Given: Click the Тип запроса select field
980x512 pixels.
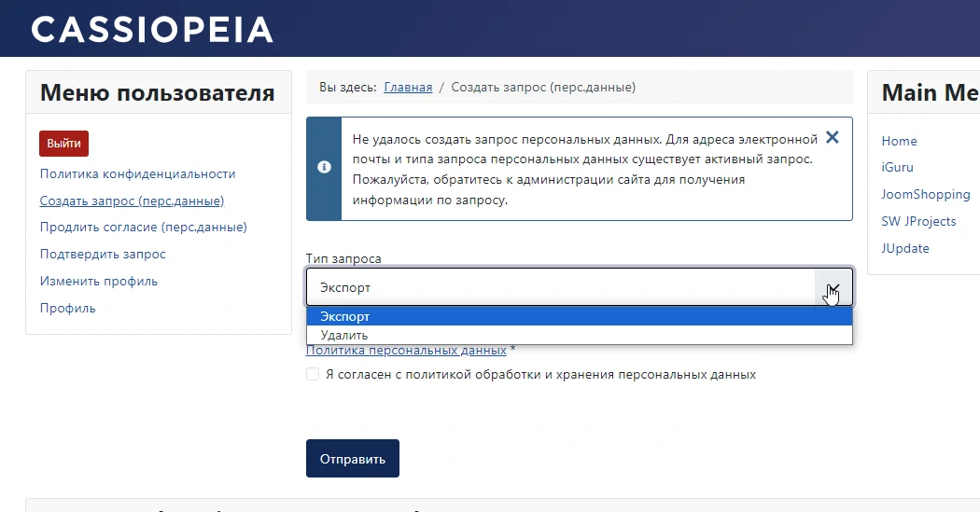Looking at the screenshot, I should click(580, 288).
